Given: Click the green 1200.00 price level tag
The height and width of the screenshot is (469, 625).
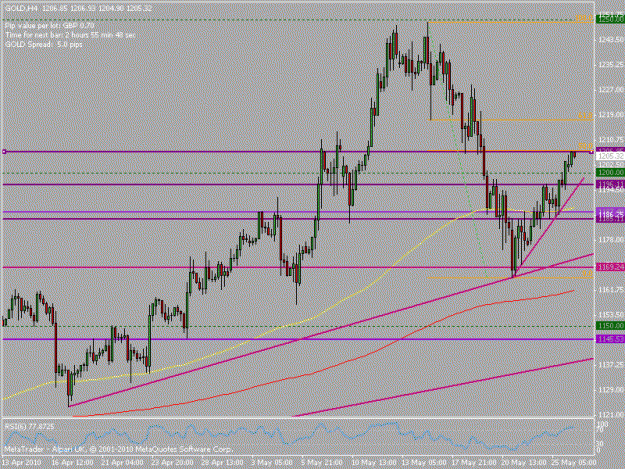Looking at the screenshot, I should pyautogui.click(x=610, y=173).
